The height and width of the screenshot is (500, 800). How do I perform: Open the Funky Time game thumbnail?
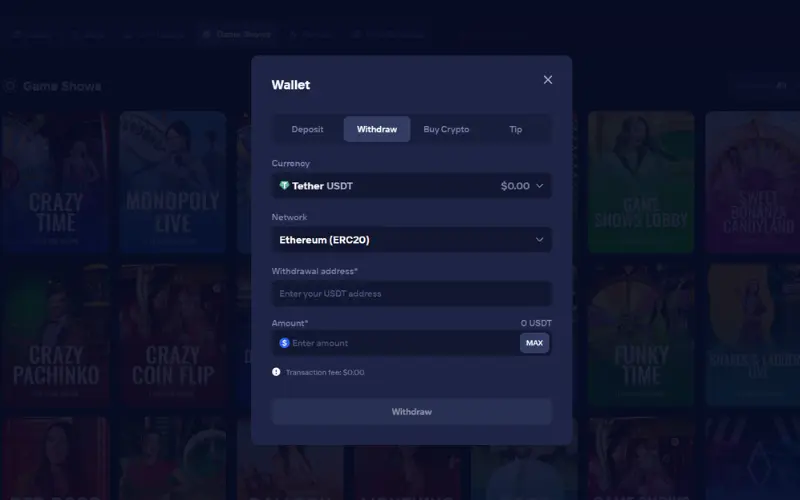(641, 335)
